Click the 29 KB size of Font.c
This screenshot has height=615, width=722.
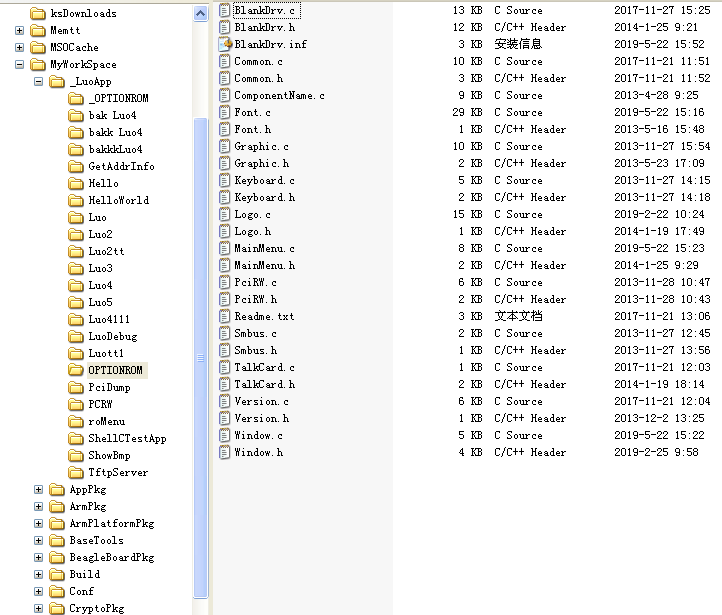(467, 112)
